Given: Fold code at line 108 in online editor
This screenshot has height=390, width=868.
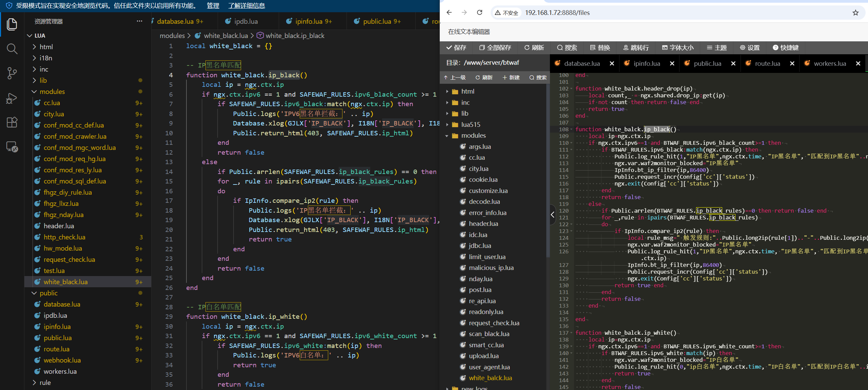Looking at the screenshot, I should click(571, 129).
